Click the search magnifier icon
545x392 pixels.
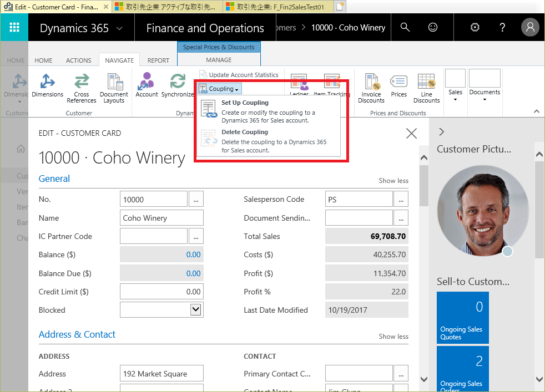pos(405,27)
